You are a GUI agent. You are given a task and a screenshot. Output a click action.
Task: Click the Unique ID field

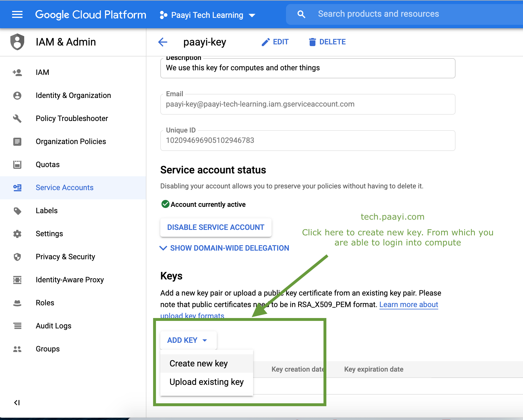point(308,141)
